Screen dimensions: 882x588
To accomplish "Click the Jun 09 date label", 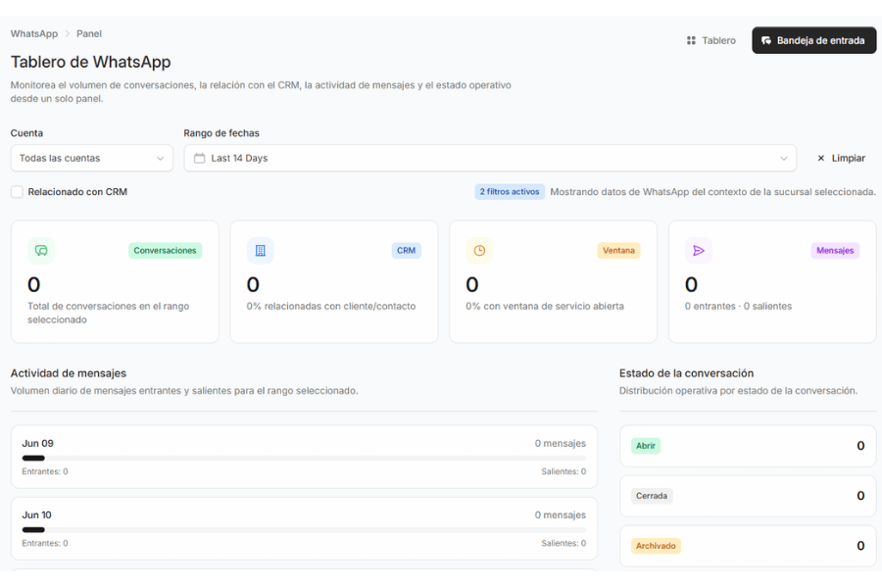I will pos(37,443).
